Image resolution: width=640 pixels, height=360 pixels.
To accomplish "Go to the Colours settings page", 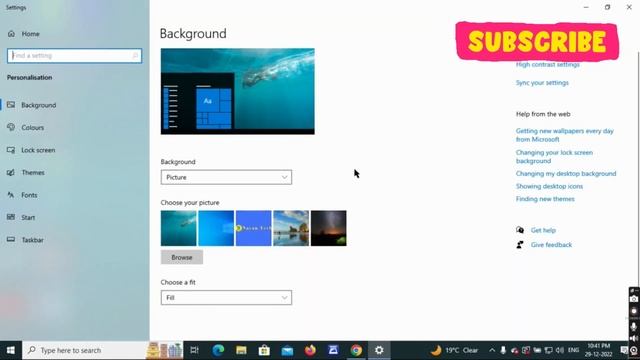I will click(33, 128).
